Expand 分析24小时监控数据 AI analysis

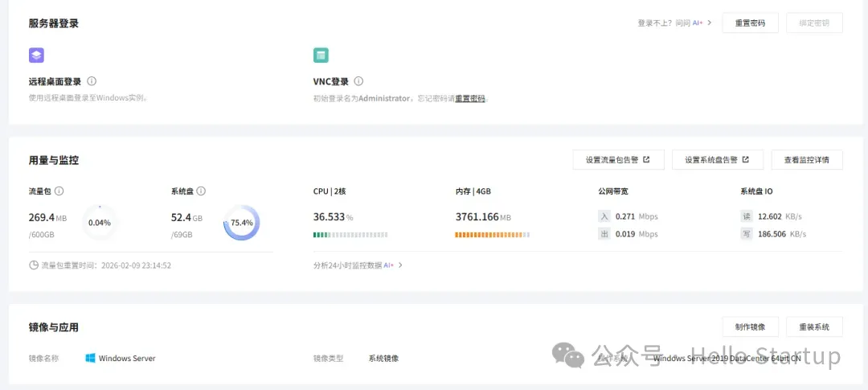358,265
